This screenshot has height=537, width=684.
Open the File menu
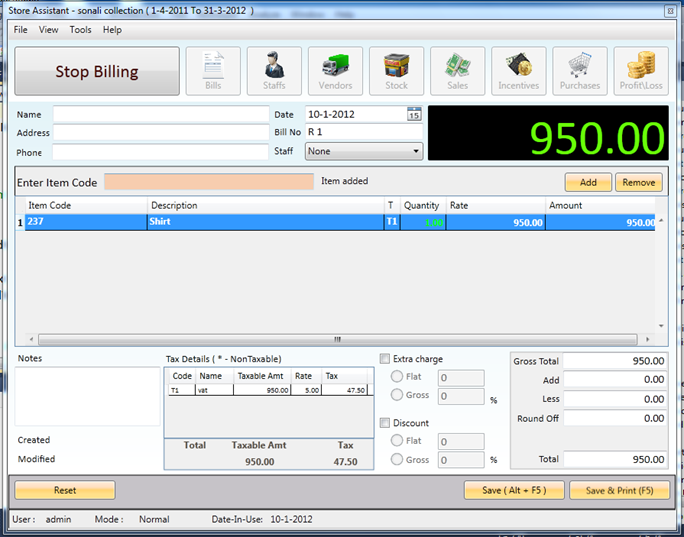click(x=21, y=30)
